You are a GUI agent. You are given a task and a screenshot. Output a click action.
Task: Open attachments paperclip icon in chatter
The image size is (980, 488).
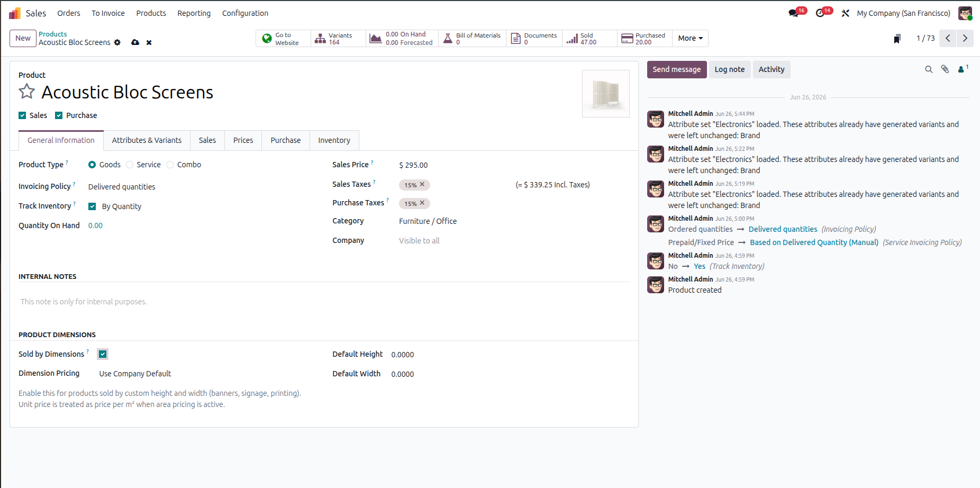[945, 69]
